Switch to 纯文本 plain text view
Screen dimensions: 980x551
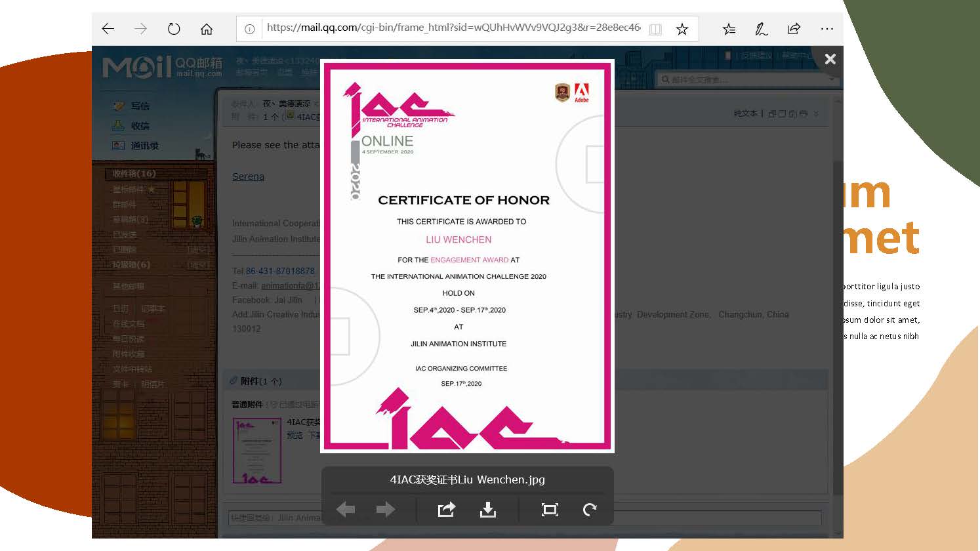click(x=746, y=114)
